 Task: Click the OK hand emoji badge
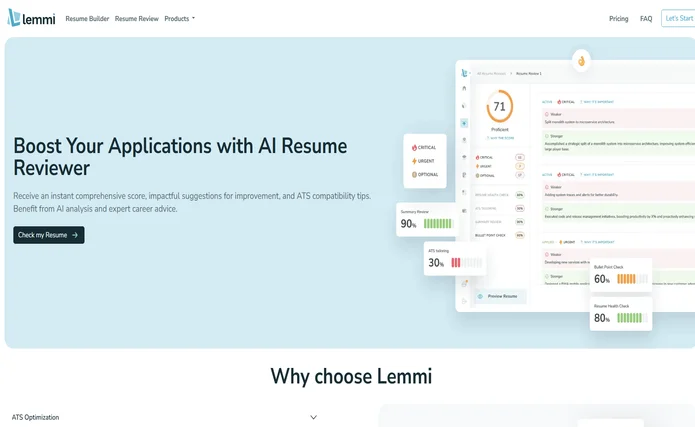tap(581, 61)
